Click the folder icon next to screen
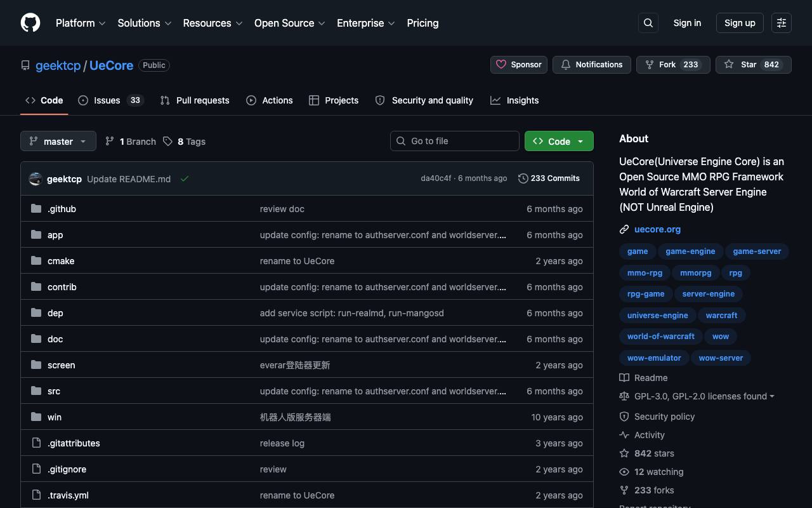 (x=36, y=364)
